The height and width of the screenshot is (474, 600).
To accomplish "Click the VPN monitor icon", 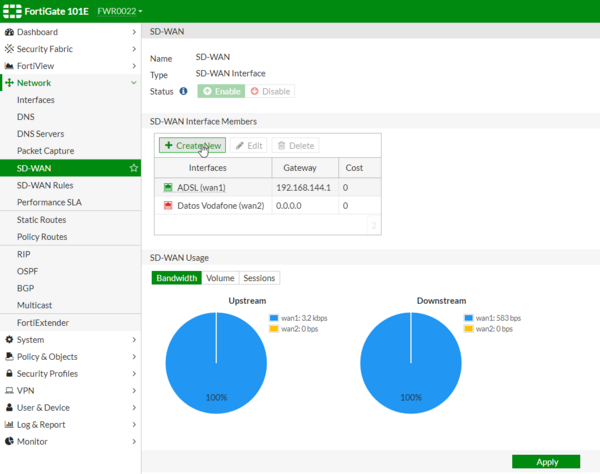I will coord(9,390).
